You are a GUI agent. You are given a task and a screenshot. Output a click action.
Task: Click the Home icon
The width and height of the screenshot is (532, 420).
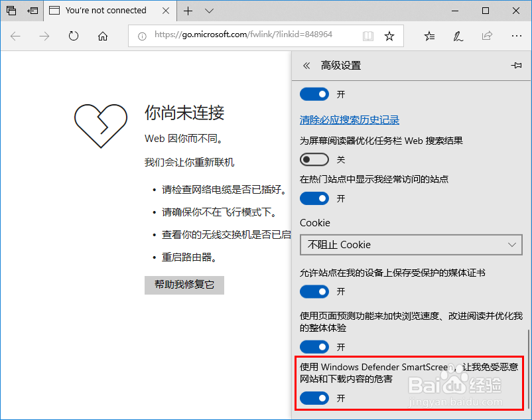tap(102, 36)
